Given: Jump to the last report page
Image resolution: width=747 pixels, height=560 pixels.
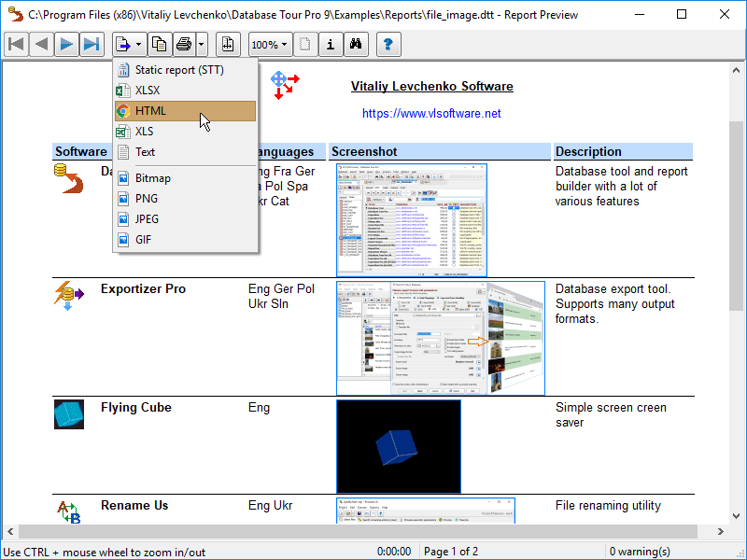Looking at the screenshot, I should coord(91,44).
